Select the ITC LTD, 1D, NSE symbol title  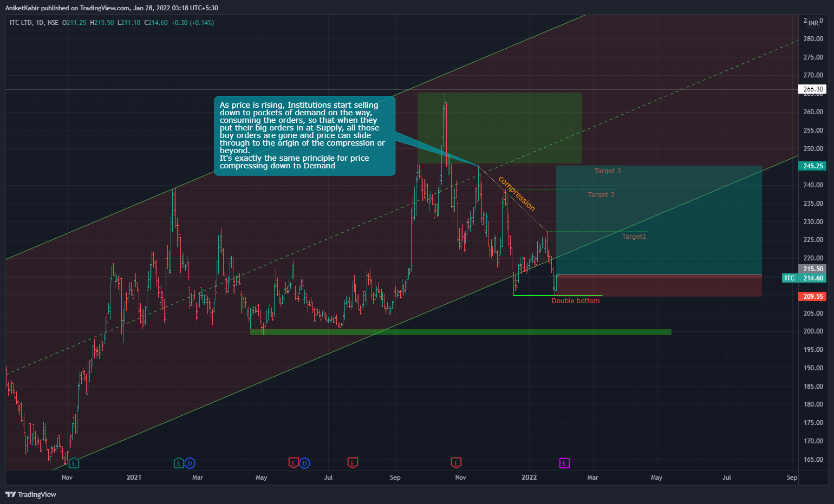point(34,23)
